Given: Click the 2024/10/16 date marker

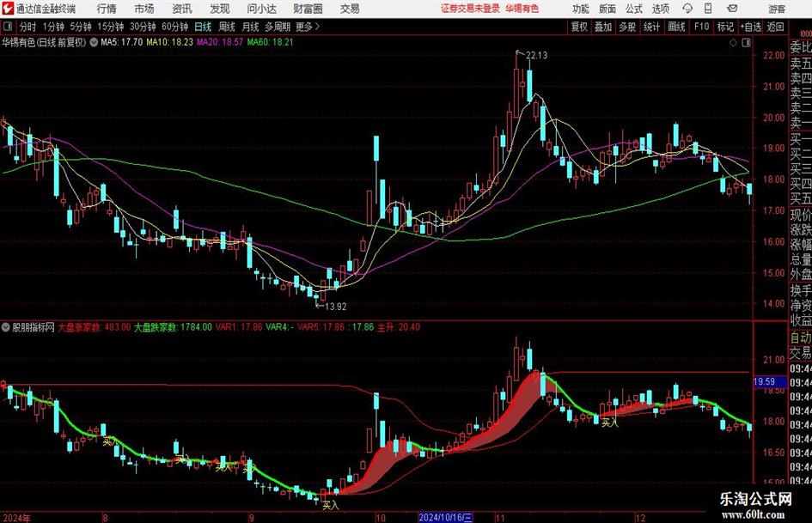Looking at the screenshot, I should point(445,517).
